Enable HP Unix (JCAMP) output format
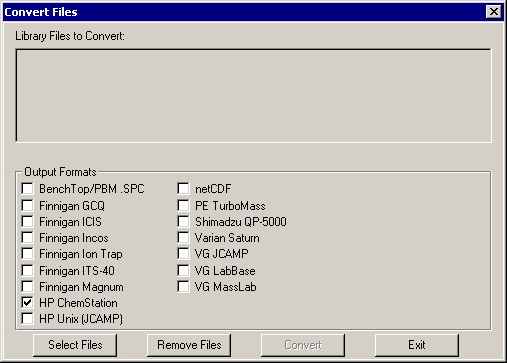 pos(27,319)
